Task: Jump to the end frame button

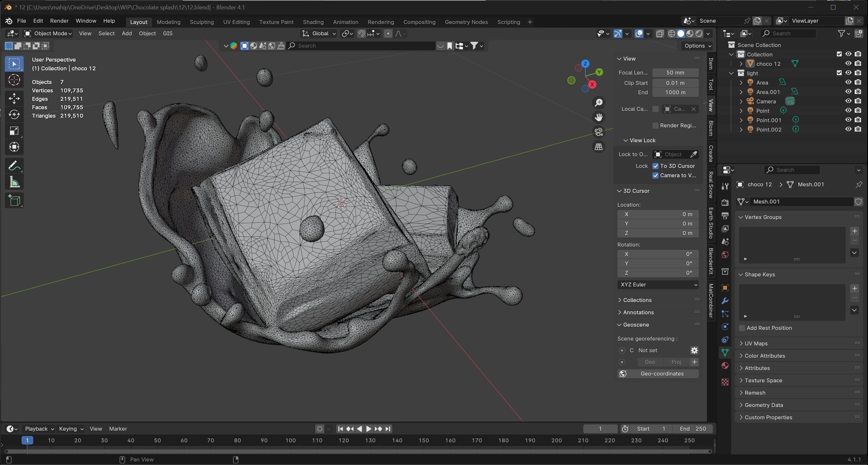Action: point(388,429)
